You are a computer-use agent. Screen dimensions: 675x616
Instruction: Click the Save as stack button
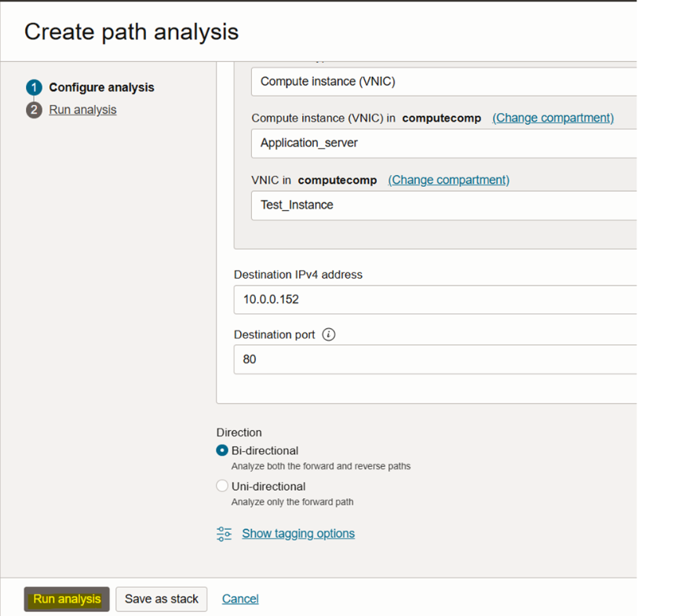162,599
